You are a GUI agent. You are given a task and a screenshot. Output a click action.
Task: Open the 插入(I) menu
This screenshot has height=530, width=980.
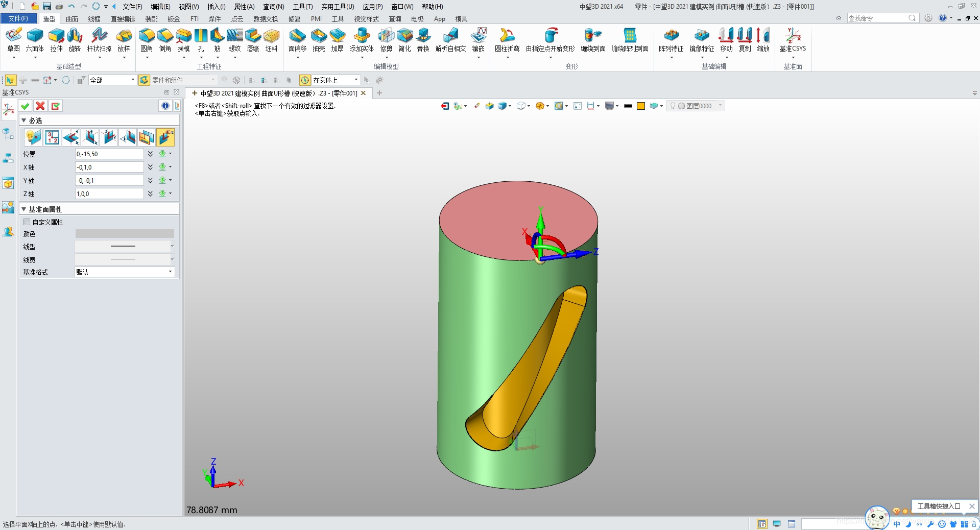pyautogui.click(x=216, y=7)
